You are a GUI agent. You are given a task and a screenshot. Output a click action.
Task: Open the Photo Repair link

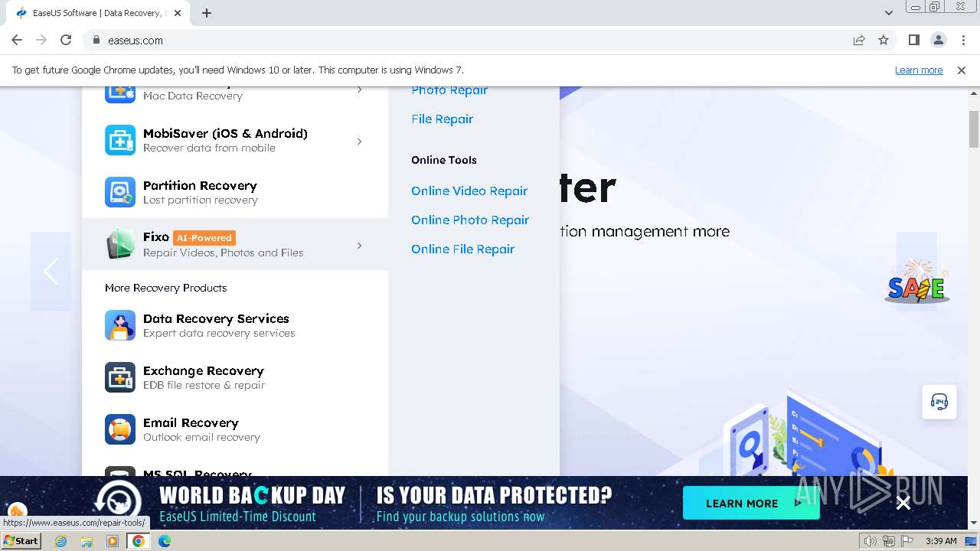pyautogui.click(x=449, y=90)
